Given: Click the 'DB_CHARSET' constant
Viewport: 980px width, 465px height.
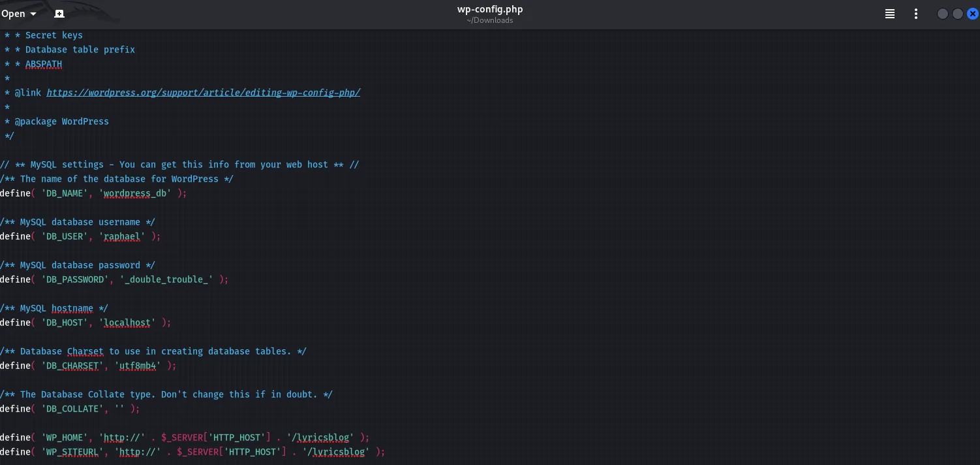Looking at the screenshot, I should coord(72,366).
